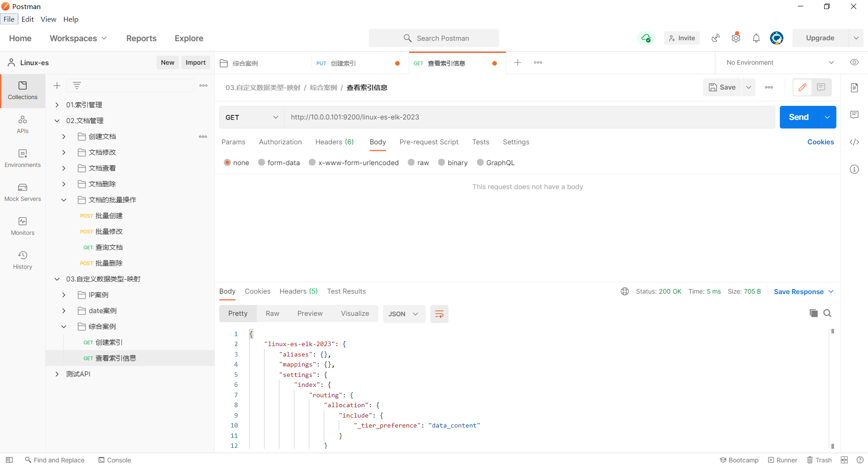Switch to the Pre-request Script tab
The width and height of the screenshot is (868, 466).
pos(429,142)
